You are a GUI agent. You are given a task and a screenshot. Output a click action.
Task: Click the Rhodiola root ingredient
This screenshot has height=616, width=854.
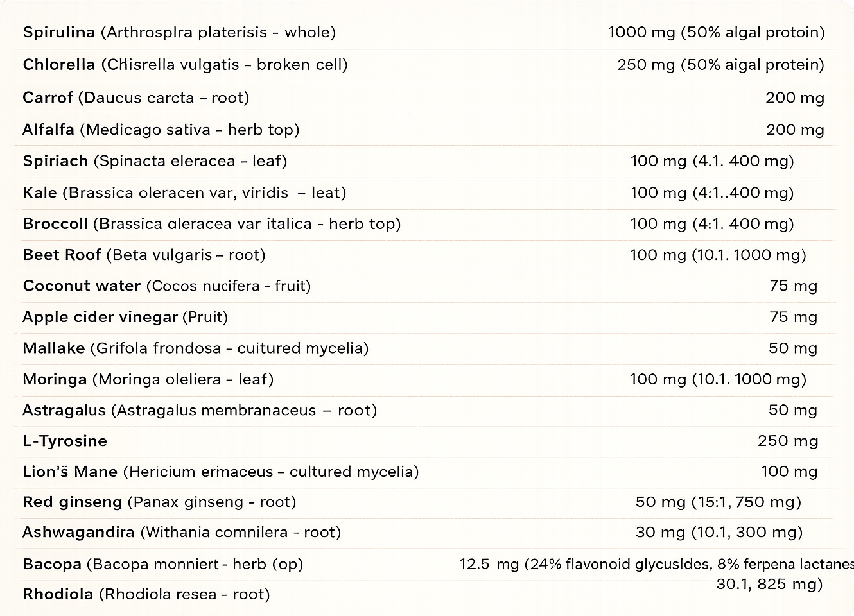[146, 594]
